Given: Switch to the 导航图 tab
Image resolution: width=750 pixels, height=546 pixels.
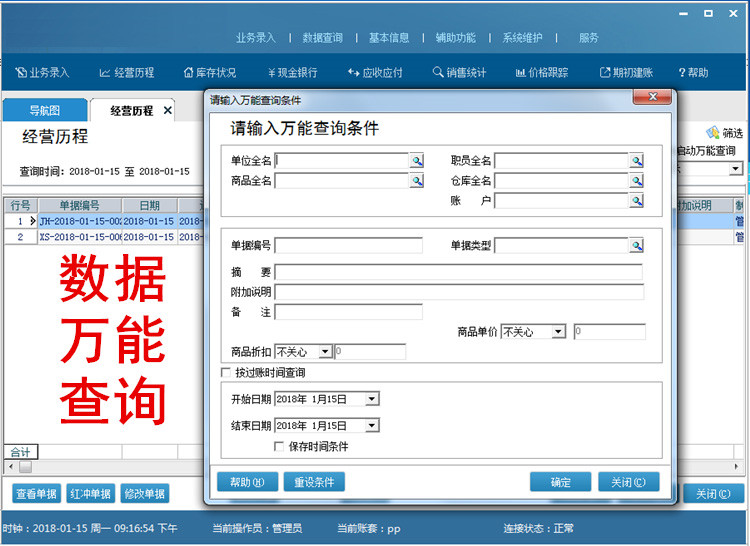Looking at the screenshot, I should pos(44,111).
